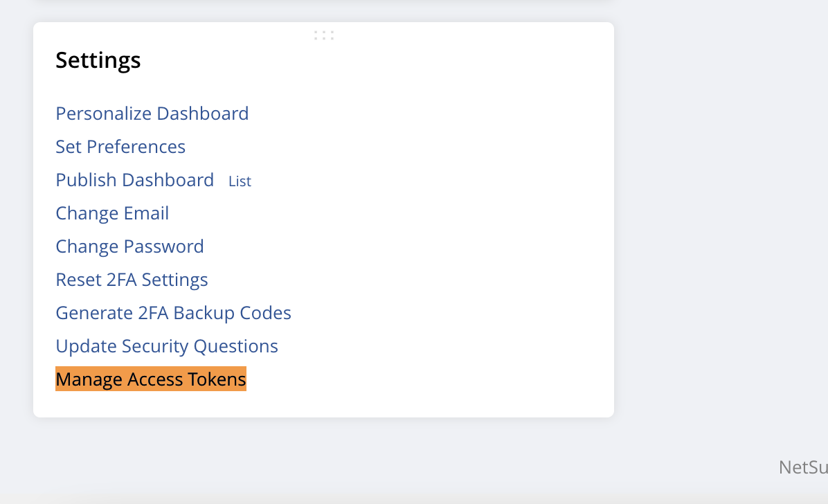The image size is (828, 504).
Task: Go to Set Preferences
Action: [x=120, y=147]
